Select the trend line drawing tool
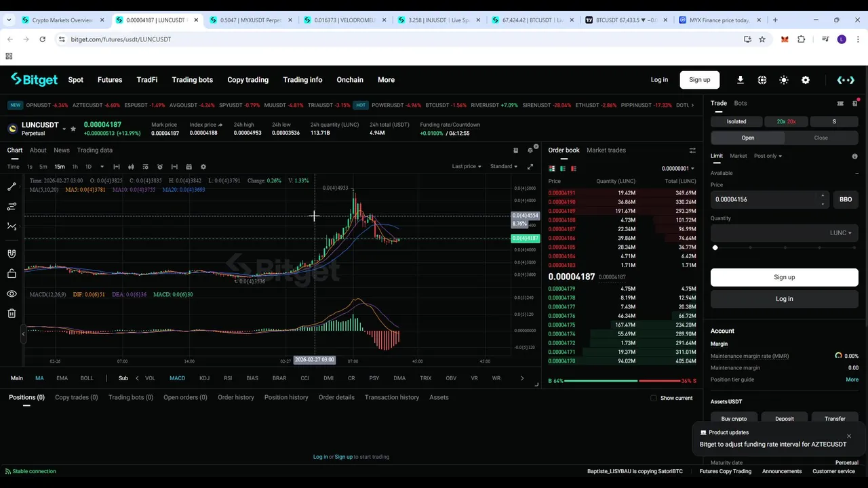Viewport: 868px width, 488px height. coord(12,186)
